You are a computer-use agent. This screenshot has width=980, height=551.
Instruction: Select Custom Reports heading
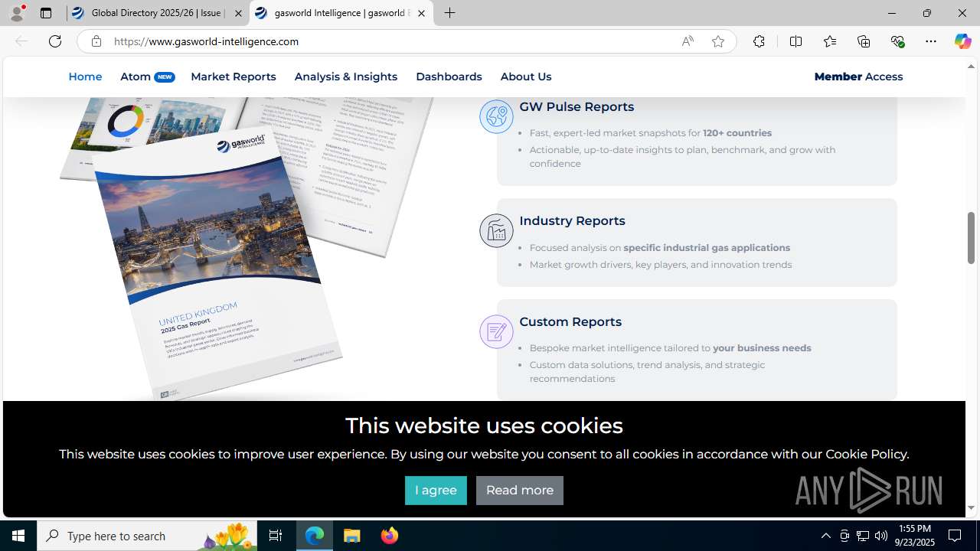tap(570, 321)
